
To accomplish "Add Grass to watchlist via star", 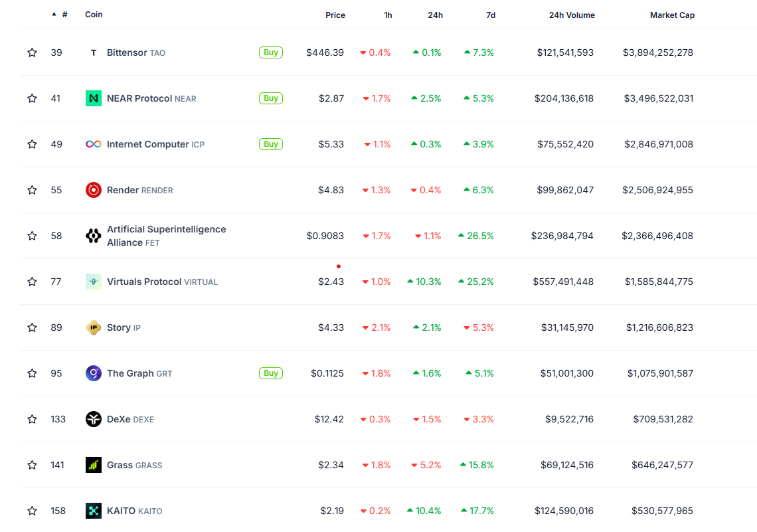I will [x=33, y=465].
